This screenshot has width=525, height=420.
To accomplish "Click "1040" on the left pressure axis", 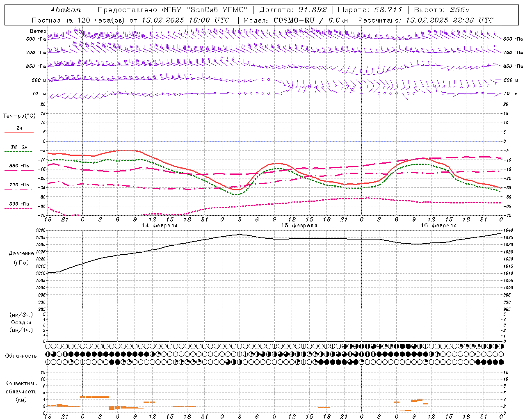I will click(x=41, y=231).
